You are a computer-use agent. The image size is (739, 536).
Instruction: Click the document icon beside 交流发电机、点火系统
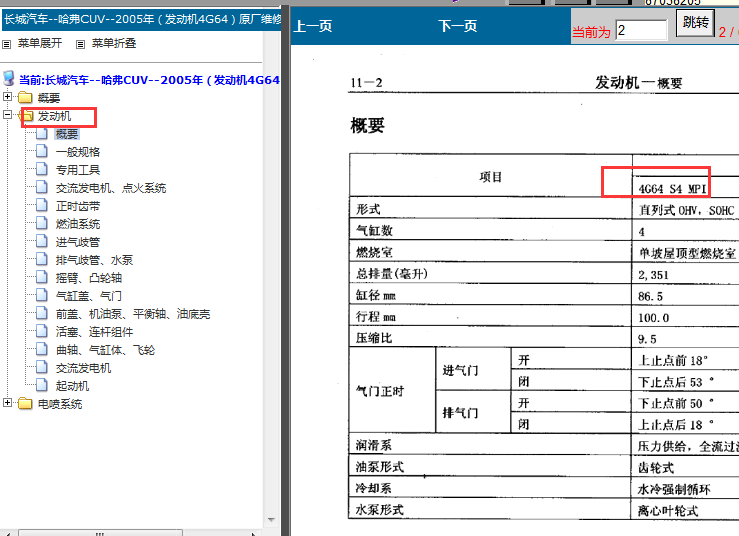tap(42, 187)
